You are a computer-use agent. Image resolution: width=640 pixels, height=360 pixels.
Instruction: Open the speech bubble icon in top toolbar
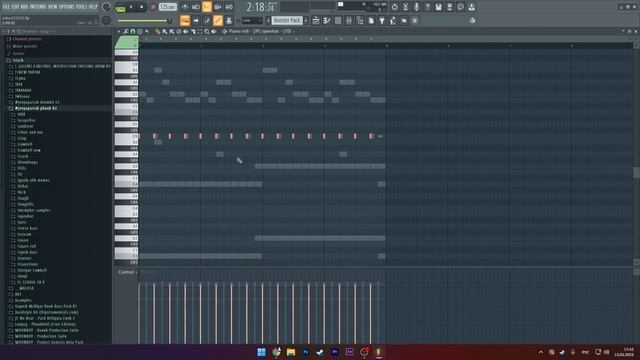pyautogui.click(x=460, y=7)
